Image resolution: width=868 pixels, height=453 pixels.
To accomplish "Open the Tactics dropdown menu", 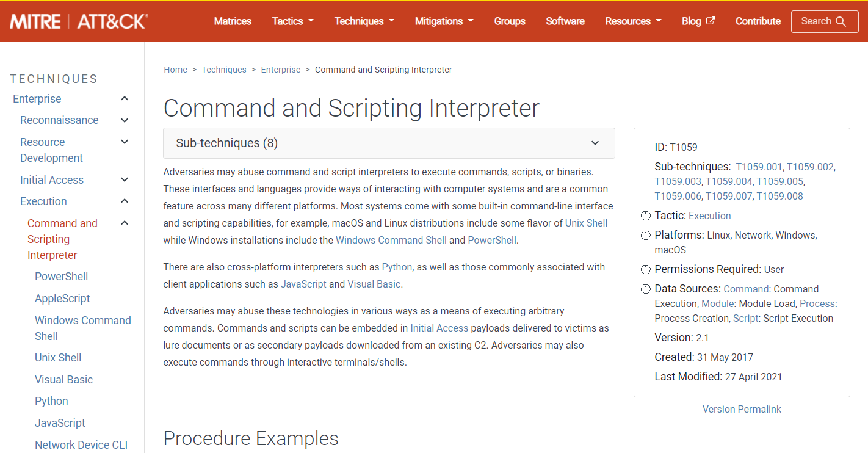I will tap(292, 21).
